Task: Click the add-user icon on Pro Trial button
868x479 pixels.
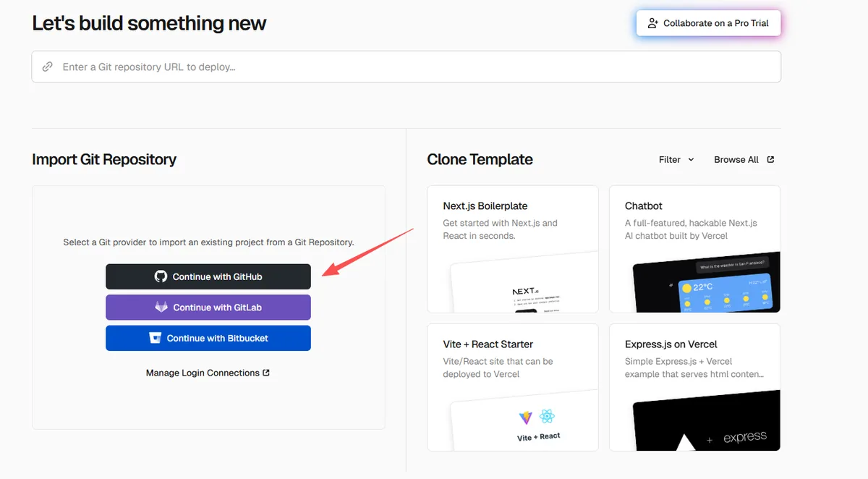Action: click(652, 23)
